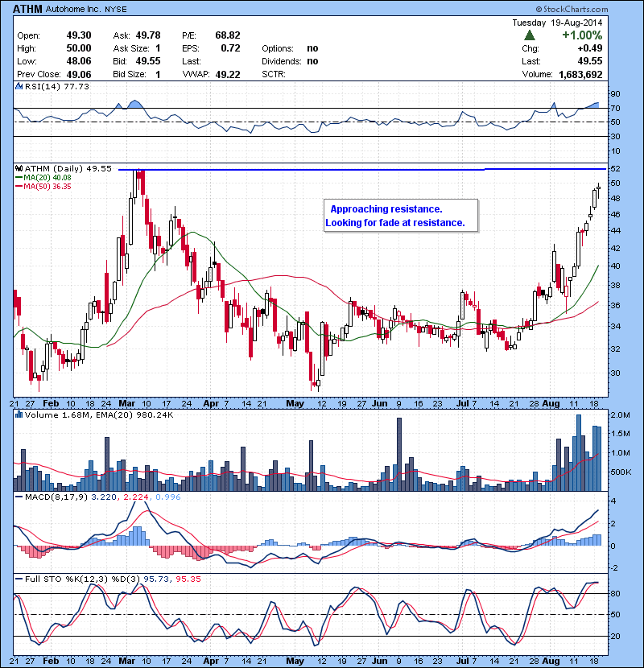Click the stochastic %D value 95.35
Image resolution: width=644 pixels, height=668 pixels.
click(188, 579)
